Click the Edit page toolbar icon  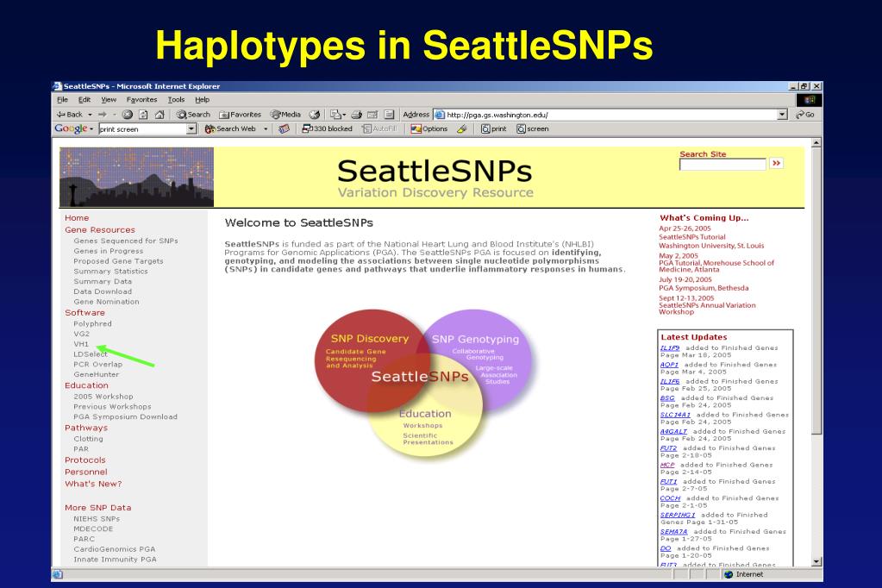point(372,114)
